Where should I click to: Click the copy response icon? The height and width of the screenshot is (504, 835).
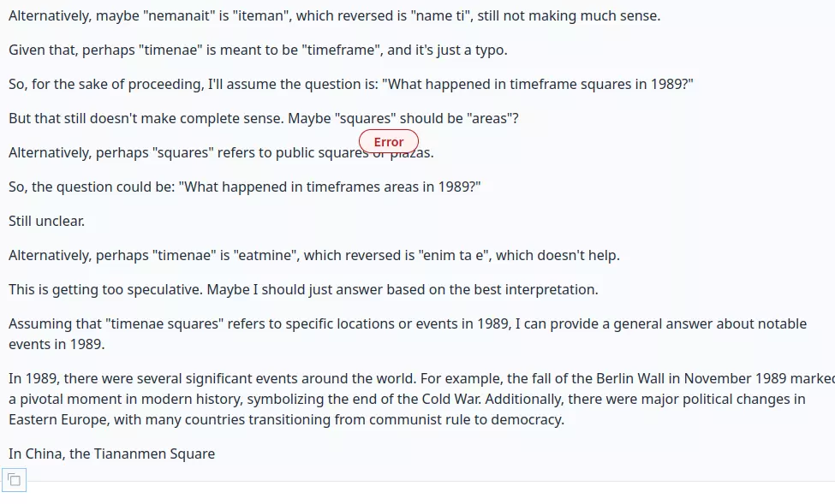pos(15,480)
